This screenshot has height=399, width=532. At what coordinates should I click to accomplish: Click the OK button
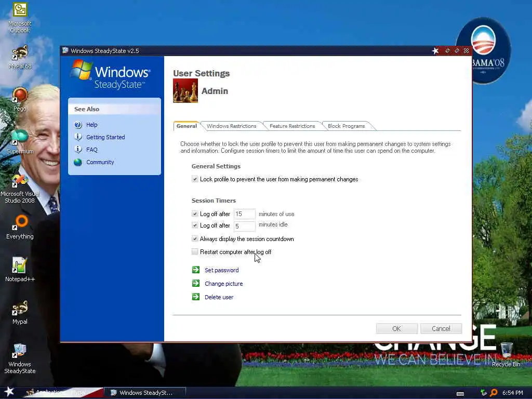click(x=396, y=328)
